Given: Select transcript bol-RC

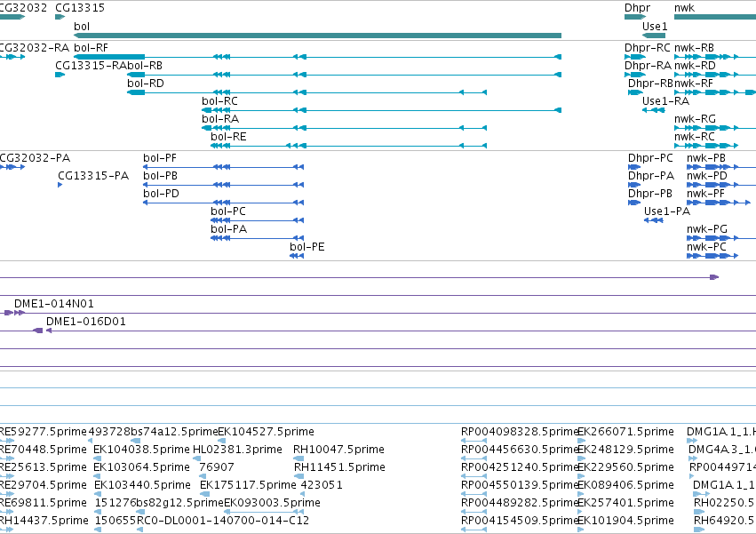Looking at the screenshot, I should [x=381, y=110].
